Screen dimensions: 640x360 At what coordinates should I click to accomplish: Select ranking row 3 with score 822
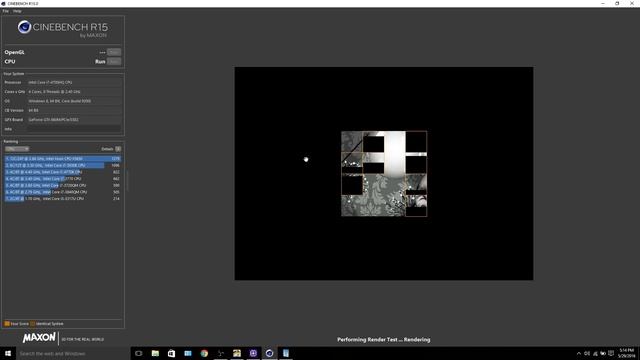pyautogui.click(x=63, y=172)
